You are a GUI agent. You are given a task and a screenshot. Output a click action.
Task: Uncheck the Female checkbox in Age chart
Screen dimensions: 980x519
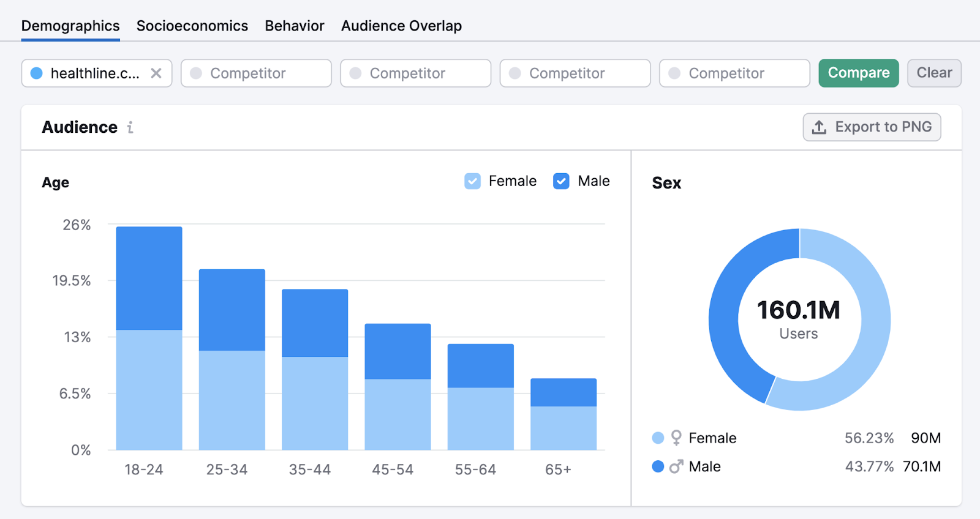point(472,181)
